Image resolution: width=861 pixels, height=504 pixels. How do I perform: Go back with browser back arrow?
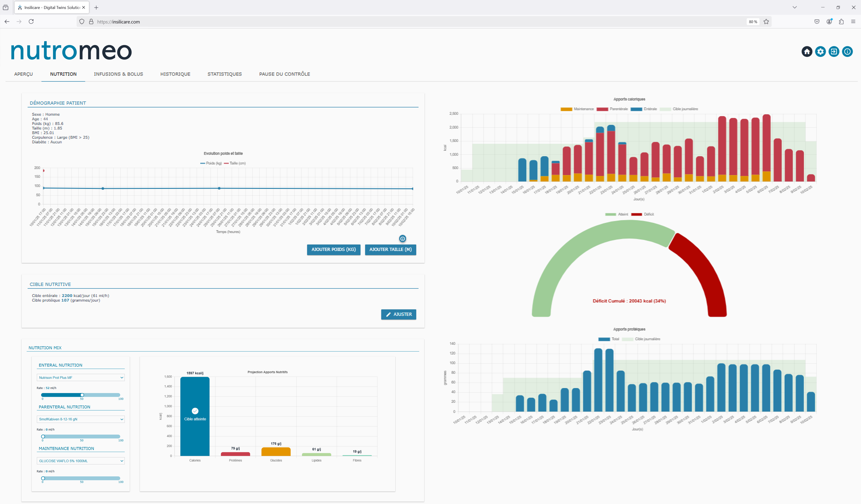[x=7, y=22]
